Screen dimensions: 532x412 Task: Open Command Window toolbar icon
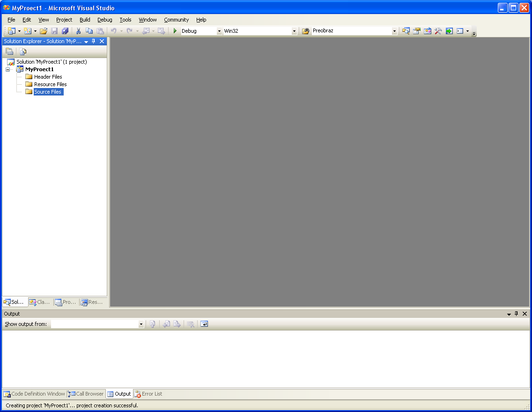pyautogui.click(x=460, y=31)
